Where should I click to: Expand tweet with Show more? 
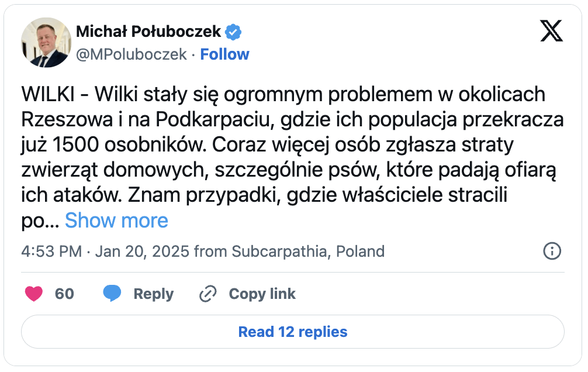pos(116,221)
